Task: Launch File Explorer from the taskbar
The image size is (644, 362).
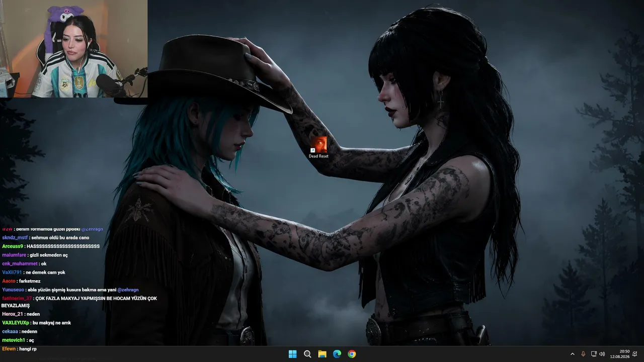Action: (322, 354)
